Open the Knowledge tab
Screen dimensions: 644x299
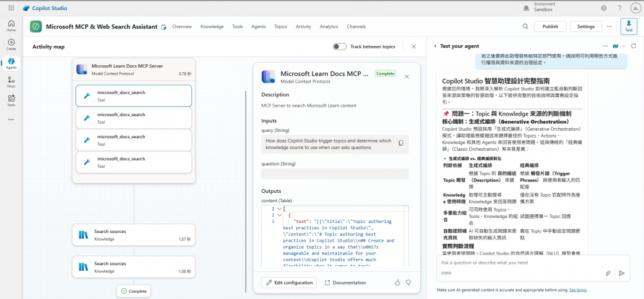[212, 26]
